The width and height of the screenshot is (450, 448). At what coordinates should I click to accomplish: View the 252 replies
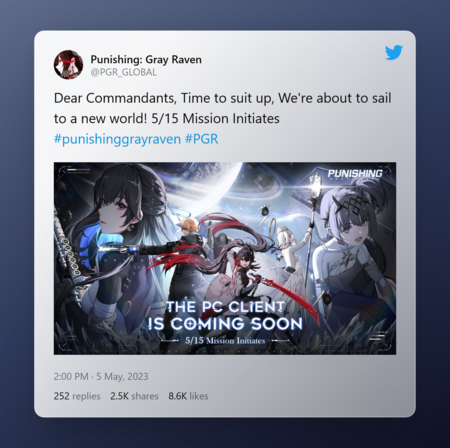click(x=77, y=396)
